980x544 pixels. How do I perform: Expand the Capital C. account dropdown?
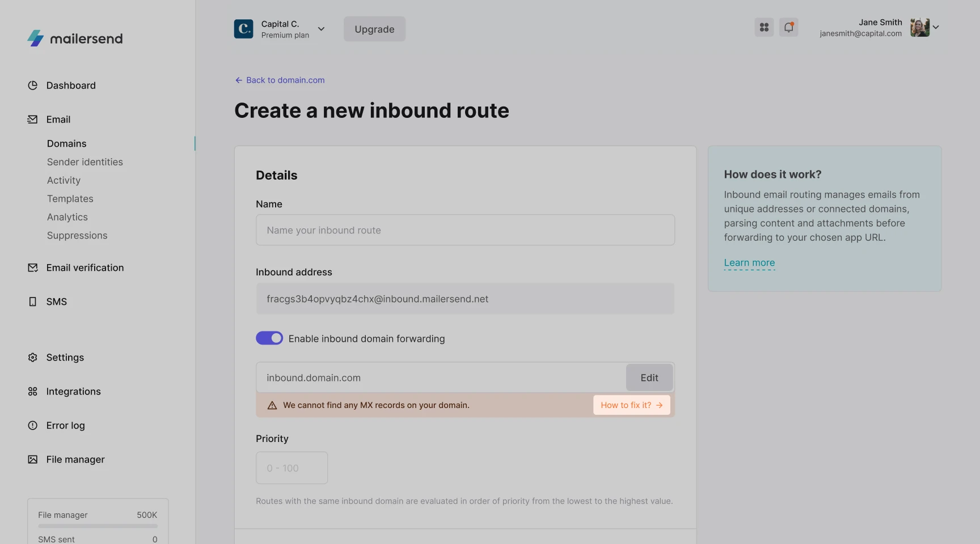(321, 29)
